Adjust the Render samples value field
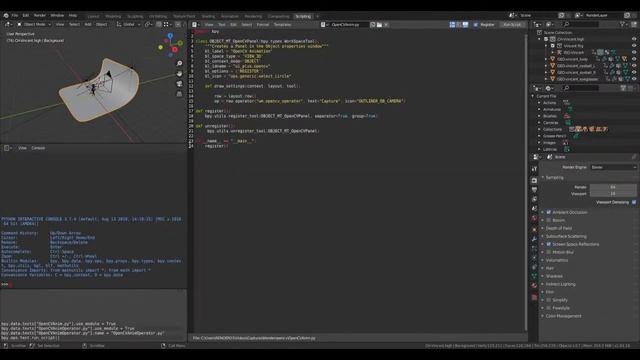This screenshot has width=640, height=360. (613, 187)
